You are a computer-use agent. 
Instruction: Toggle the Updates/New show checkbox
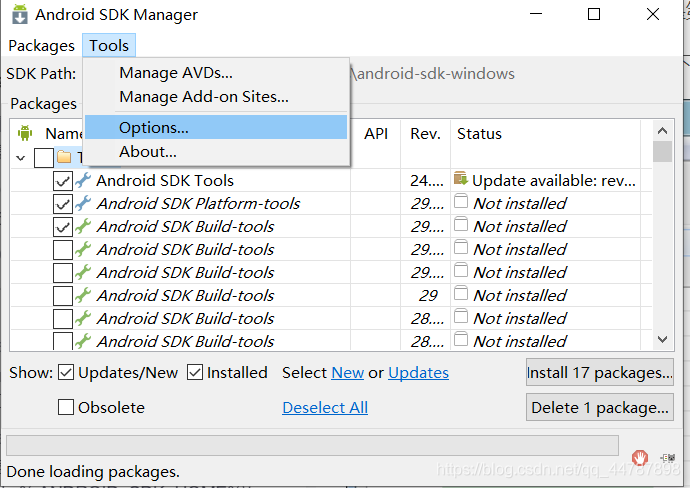[x=66, y=372]
